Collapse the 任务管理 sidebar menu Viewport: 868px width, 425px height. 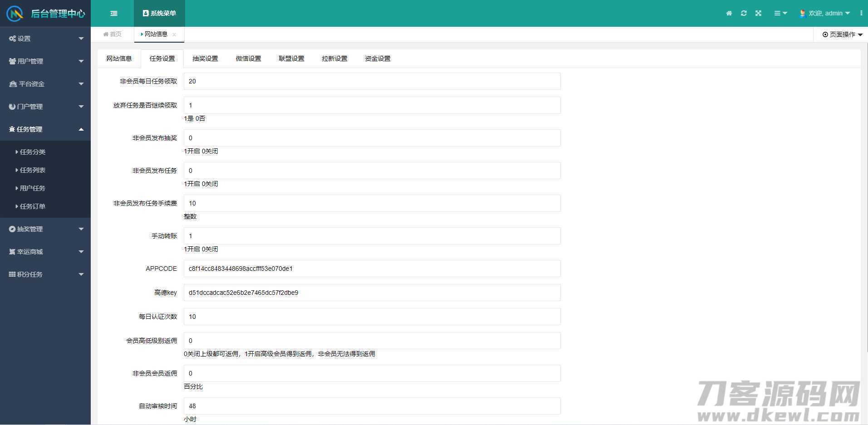[45, 129]
